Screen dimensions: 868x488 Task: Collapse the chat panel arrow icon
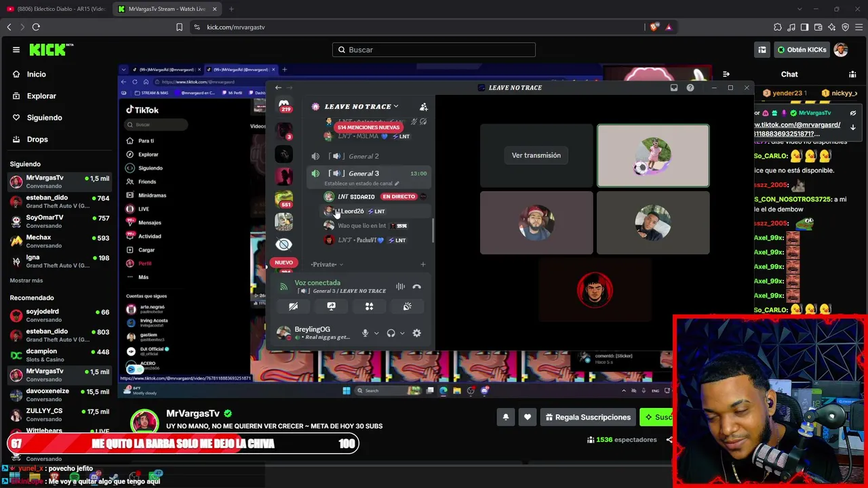726,74
